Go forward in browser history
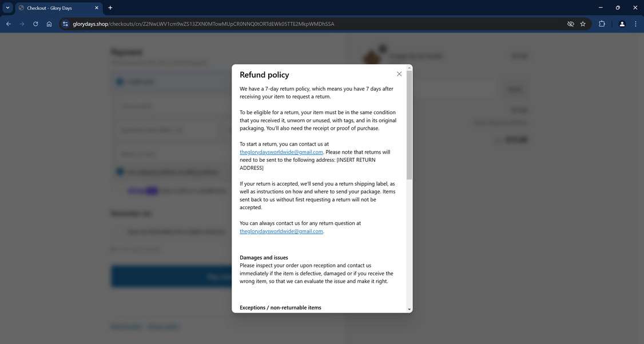Screen dimensions: 644x344 (22, 24)
